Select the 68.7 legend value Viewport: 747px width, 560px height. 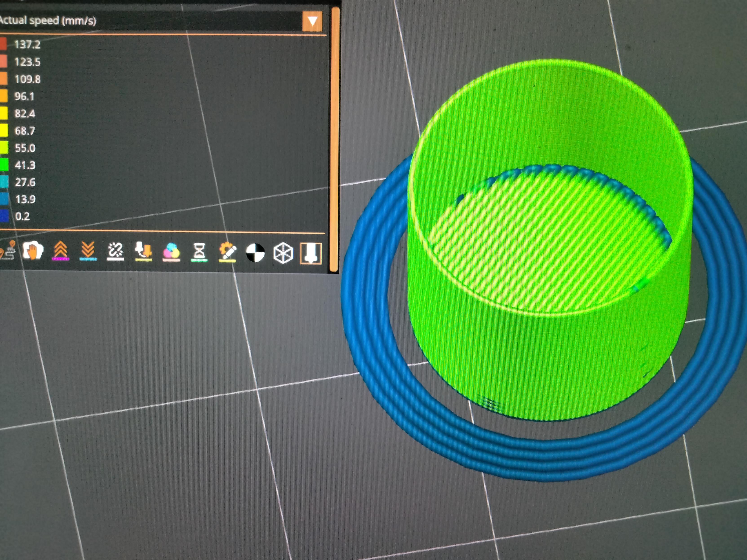coord(25,131)
